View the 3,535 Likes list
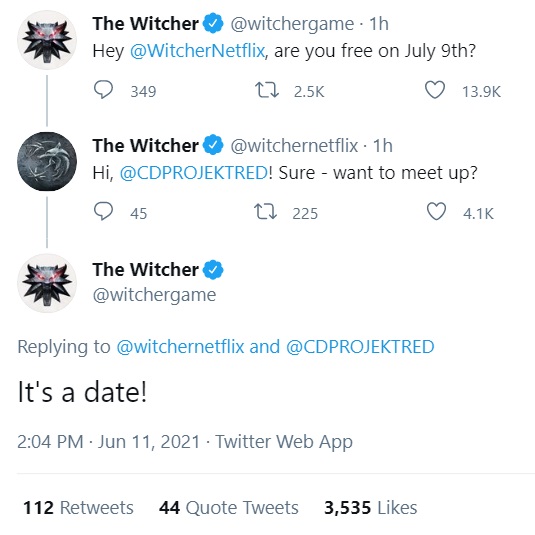Viewport: 535px width, 535px height. (371, 507)
